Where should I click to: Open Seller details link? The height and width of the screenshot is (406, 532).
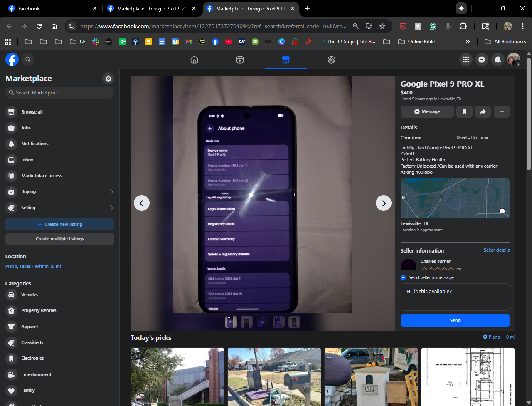tap(496, 250)
